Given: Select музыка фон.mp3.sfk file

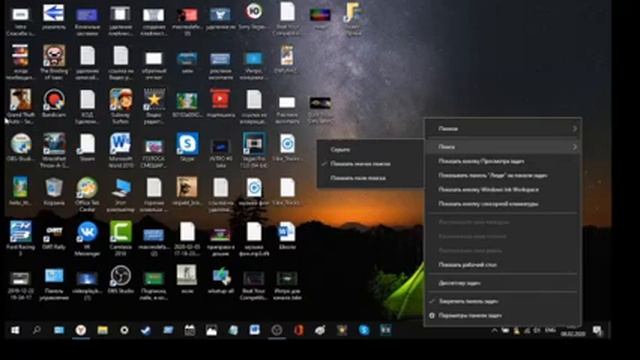Looking at the screenshot, I should (254, 238).
